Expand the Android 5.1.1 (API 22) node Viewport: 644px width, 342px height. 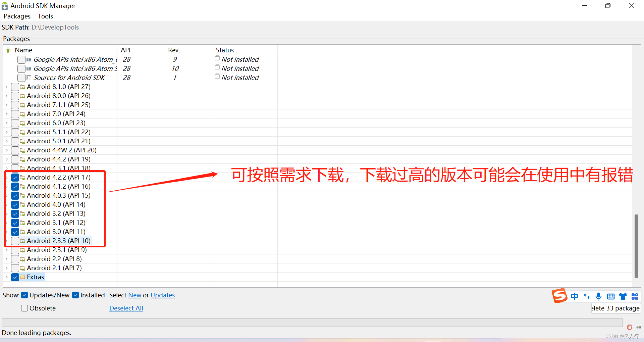[6, 132]
